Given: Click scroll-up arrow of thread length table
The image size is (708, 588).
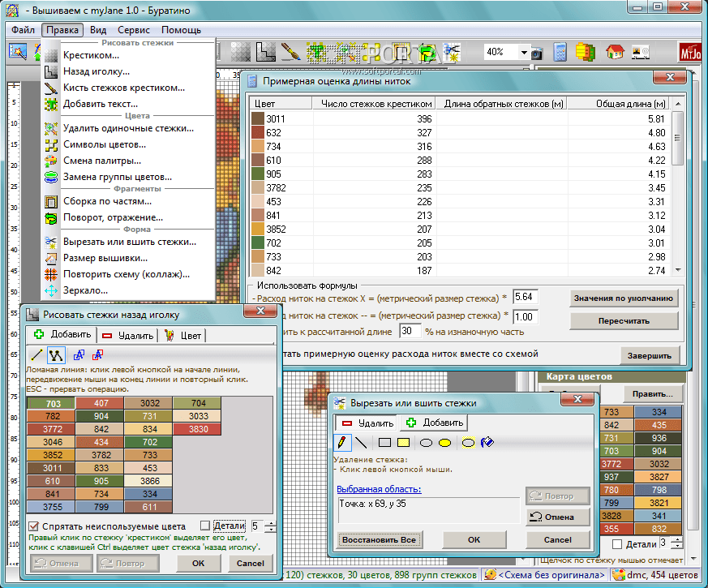Looking at the screenshot, I should coord(678,104).
